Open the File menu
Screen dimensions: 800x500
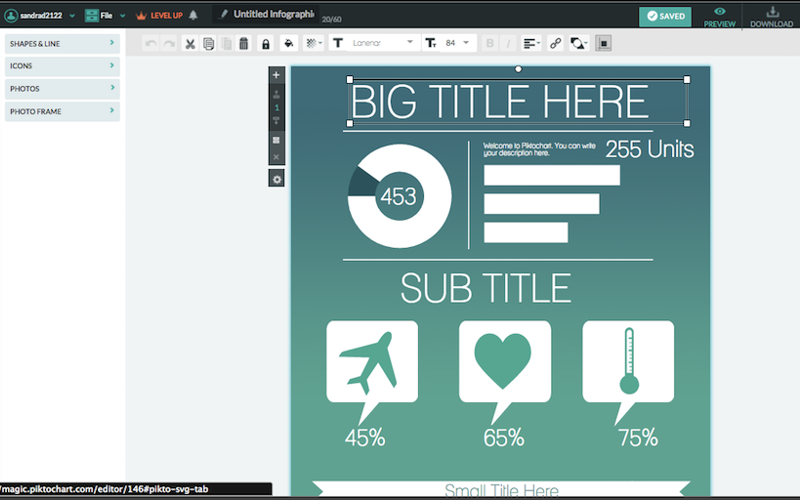point(104,16)
